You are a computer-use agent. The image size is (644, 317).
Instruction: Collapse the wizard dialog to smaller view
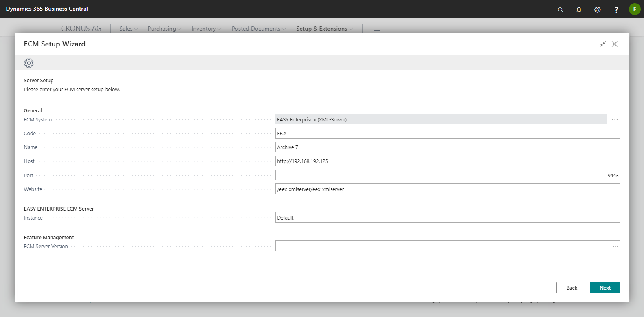(602, 44)
